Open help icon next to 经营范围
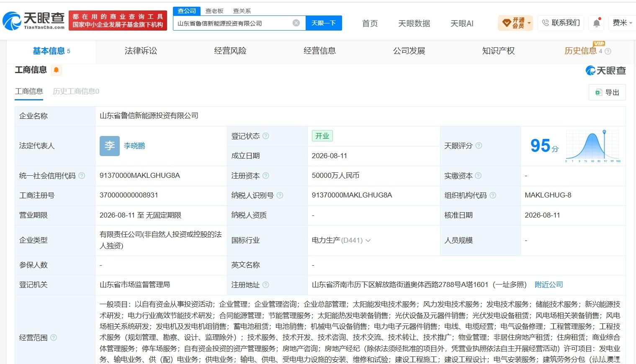Screen dimensions: 636x364 tap(54, 338)
